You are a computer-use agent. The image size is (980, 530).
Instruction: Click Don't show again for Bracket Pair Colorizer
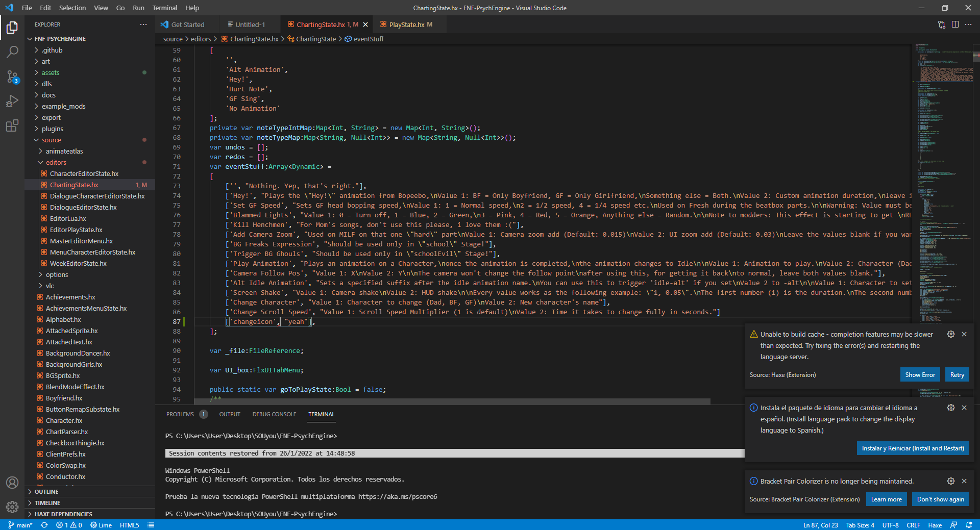[x=940, y=499]
